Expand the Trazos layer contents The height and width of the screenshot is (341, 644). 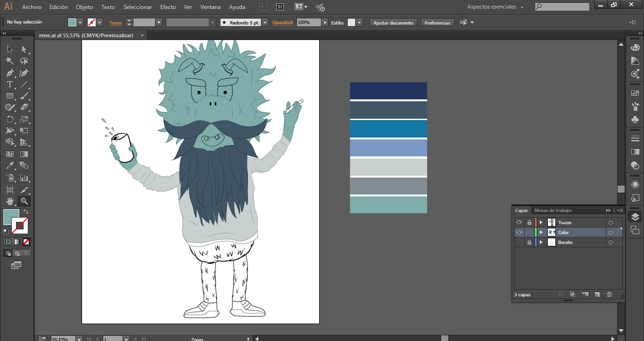click(541, 222)
